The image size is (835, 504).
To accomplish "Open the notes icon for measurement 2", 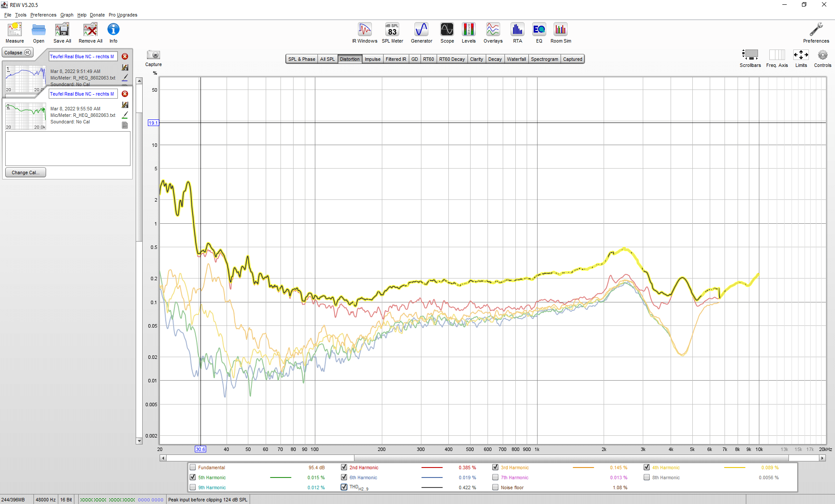I will click(125, 125).
